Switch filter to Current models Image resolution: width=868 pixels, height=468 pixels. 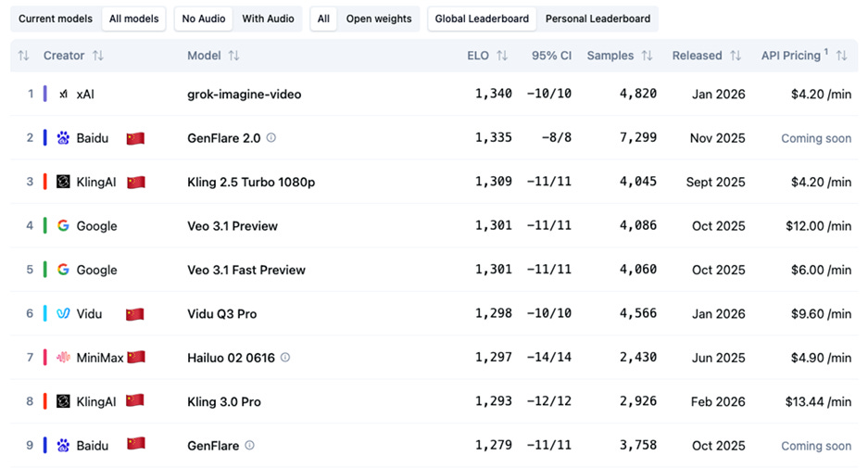(56, 19)
